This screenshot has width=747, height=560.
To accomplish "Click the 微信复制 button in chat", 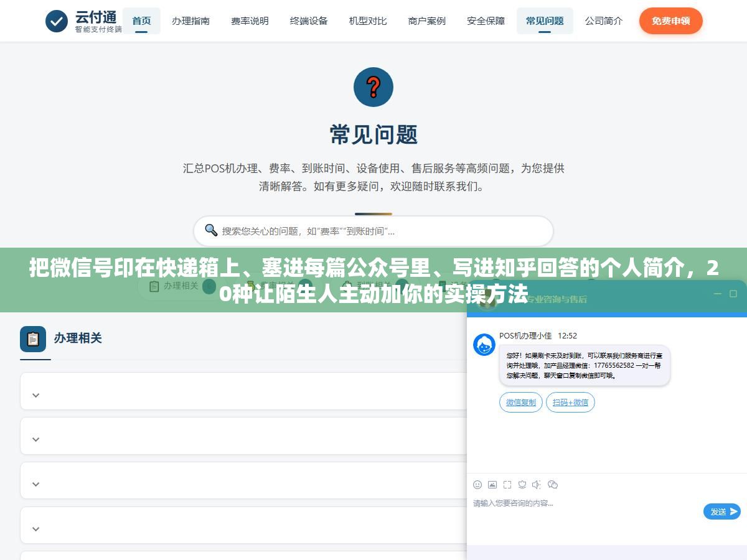I will click(x=521, y=403).
